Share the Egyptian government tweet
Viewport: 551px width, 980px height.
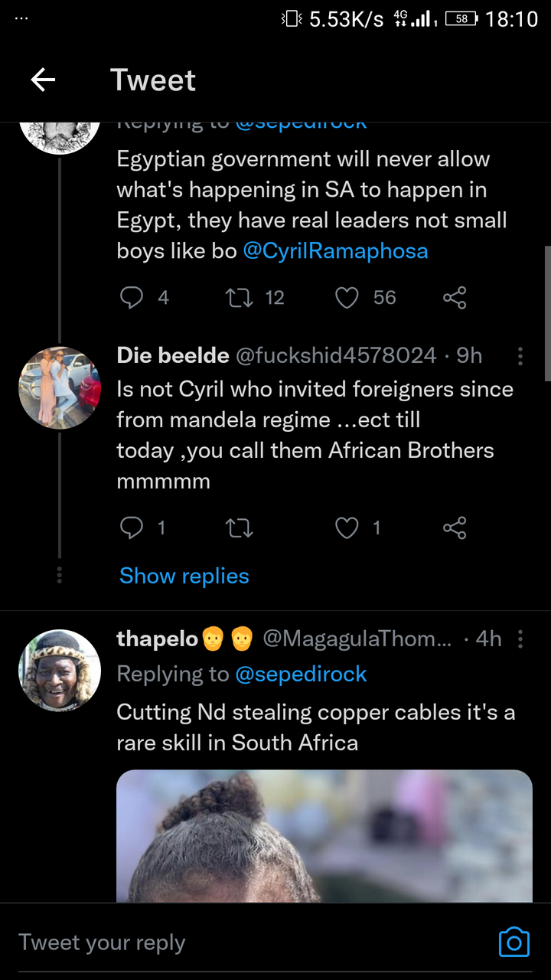455,297
